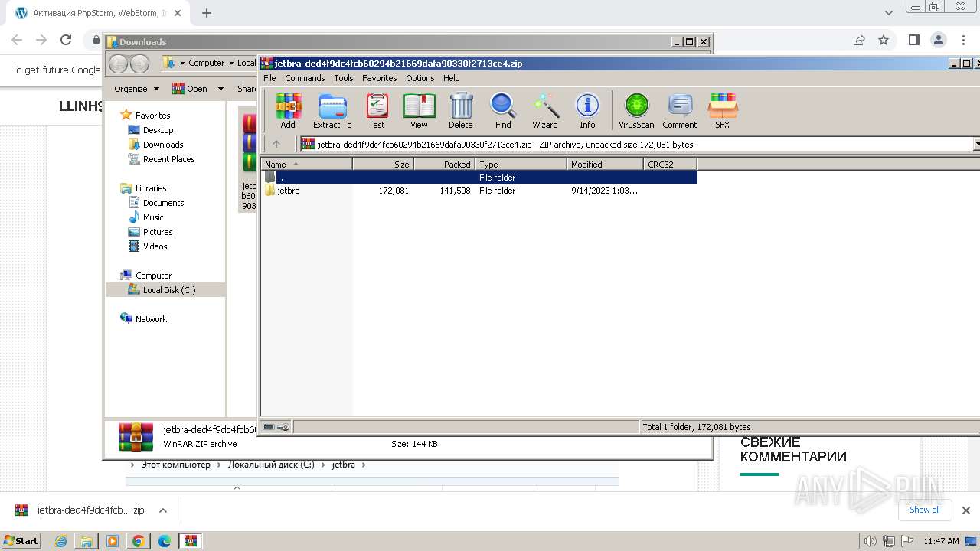The image size is (980, 551).
Task: Go up one level in WinRAR
Action: coord(276,144)
